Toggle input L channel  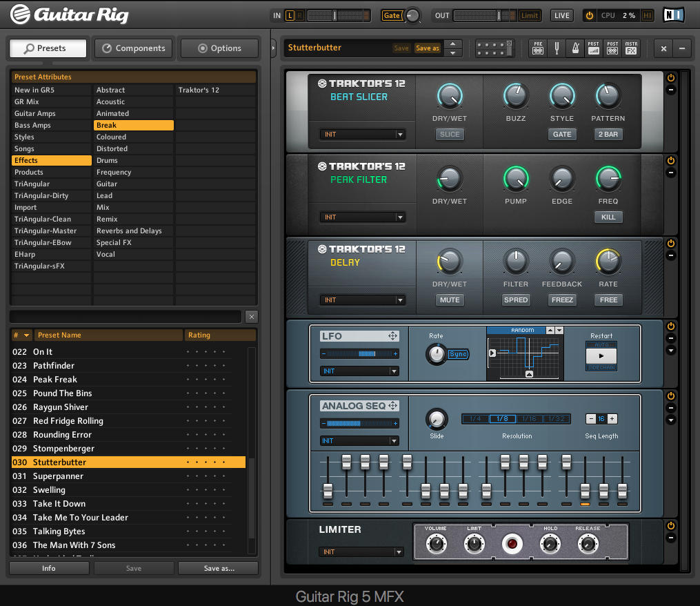coord(290,16)
